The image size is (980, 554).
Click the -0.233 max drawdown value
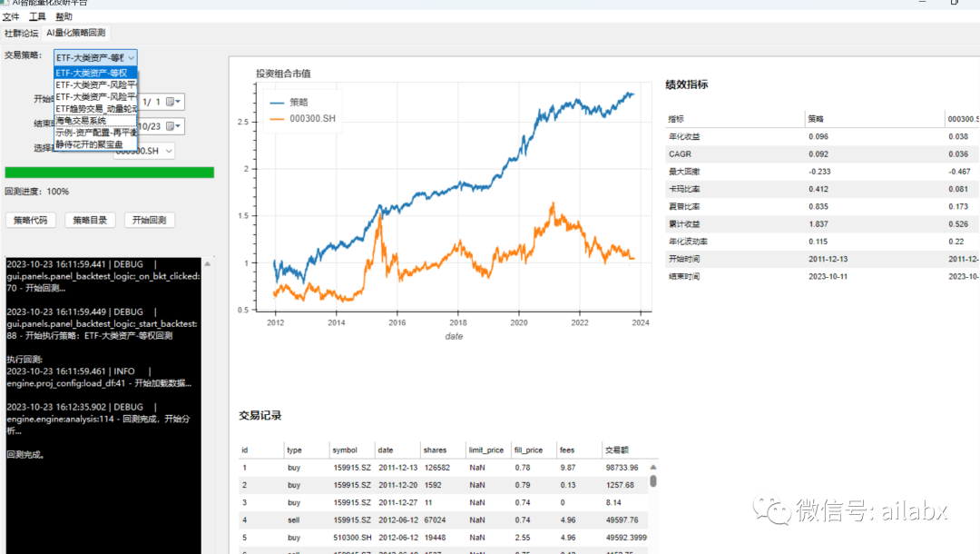tap(819, 172)
